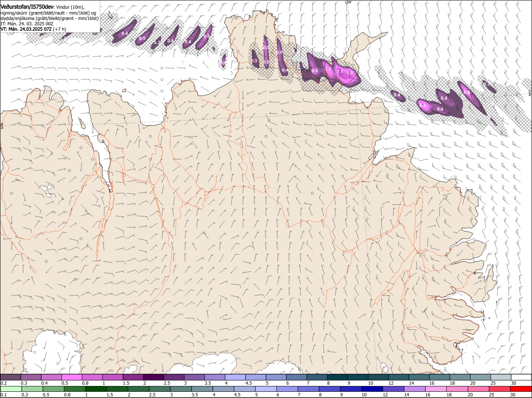Select the 'IT: Mán. 24. 03. 2025 00Z' line
Image resolution: width=532 pixels, height=398 pixels.
coord(27,24)
